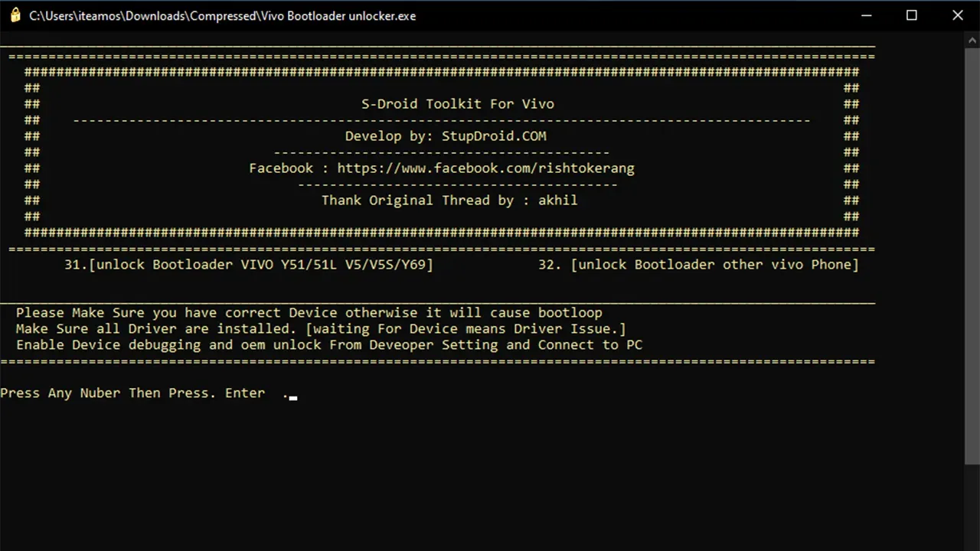The image size is (980, 551).
Task: Minimize the Vivo Bootloader unlocker window
Action: 866,15
